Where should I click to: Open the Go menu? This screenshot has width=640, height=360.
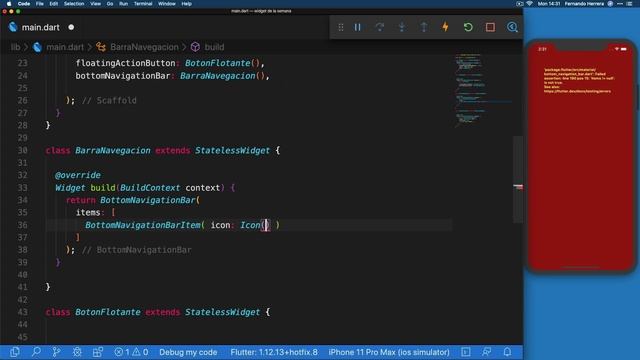point(110,4)
